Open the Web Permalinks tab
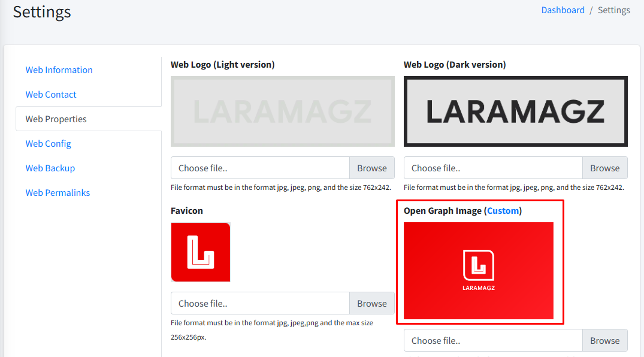The image size is (644, 357). tap(58, 193)
